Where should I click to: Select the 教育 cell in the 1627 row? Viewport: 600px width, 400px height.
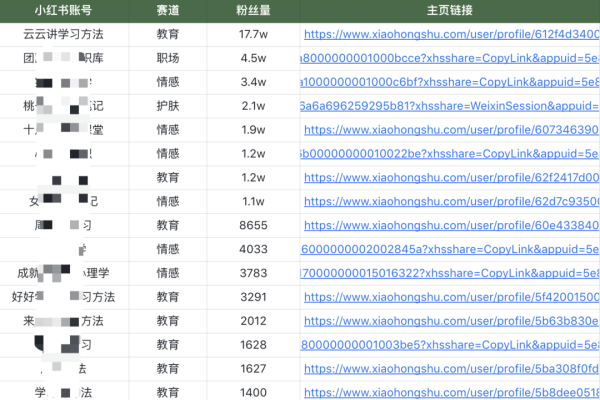(168, 369)
